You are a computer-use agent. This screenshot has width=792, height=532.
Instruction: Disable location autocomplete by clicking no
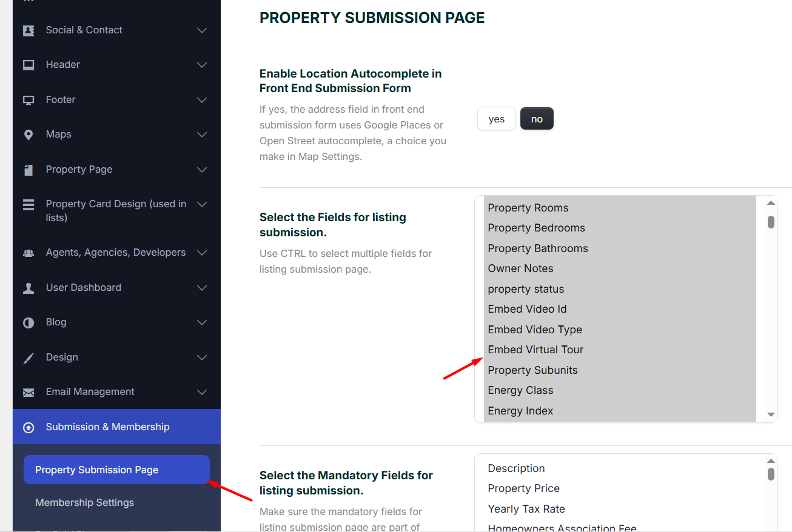[x=536, y=119]
